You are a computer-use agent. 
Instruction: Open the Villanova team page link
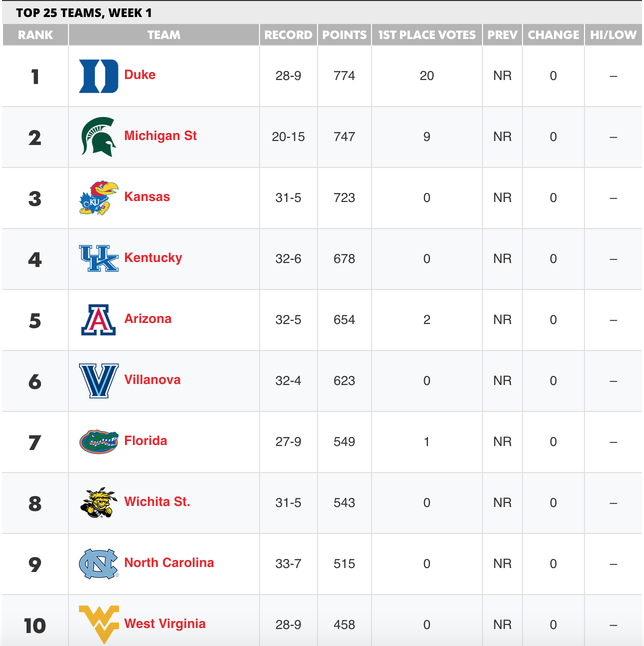click(152, 380)
